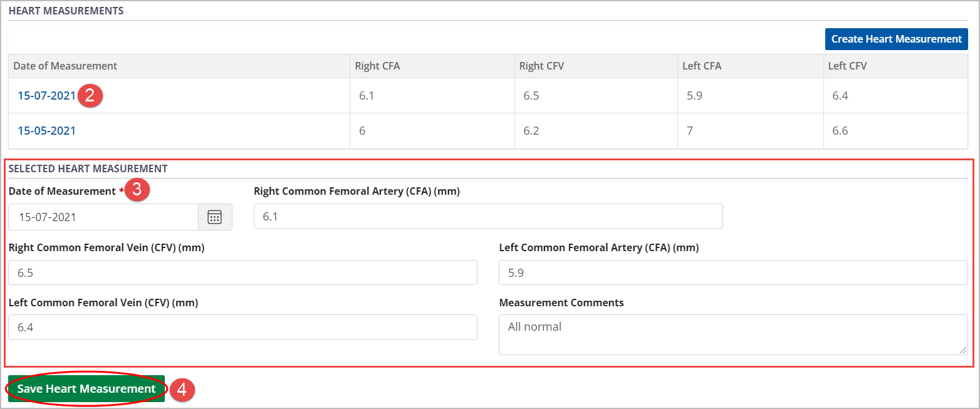Click the HEART MEASUREMENTS section title
The image size is (980, 409).
pyautogui.click(x=66, y=11)
